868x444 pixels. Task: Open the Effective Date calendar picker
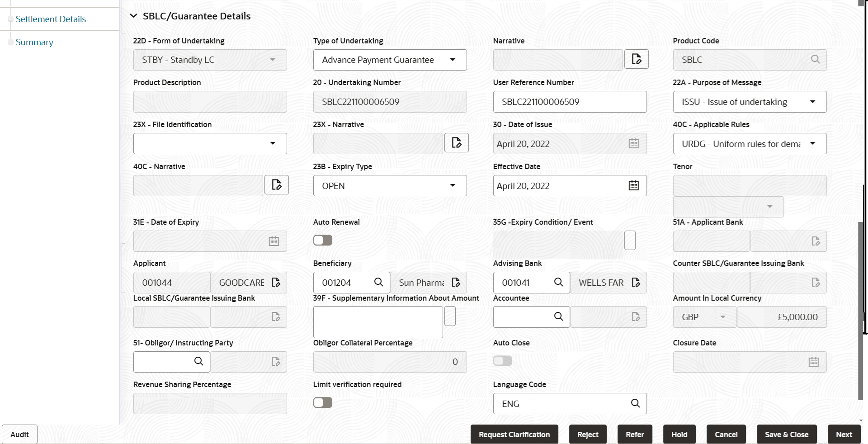pos(633,185)
